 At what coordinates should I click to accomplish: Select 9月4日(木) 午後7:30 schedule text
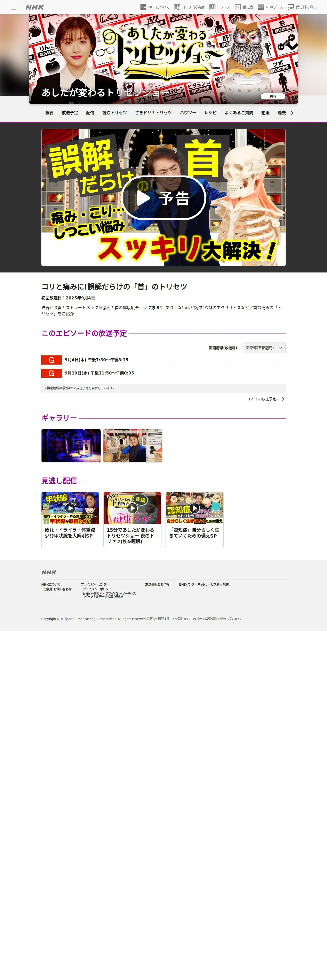(x=96, y=360)
